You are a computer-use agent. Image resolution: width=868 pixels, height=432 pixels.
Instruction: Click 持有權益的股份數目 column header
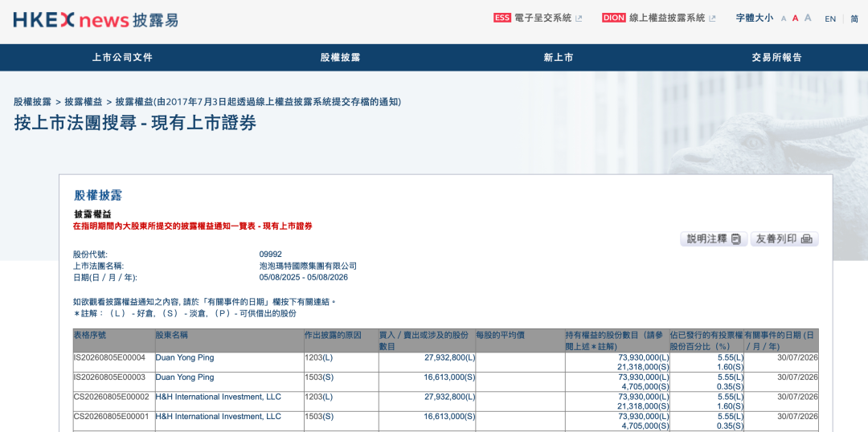(x=617, y=340)
